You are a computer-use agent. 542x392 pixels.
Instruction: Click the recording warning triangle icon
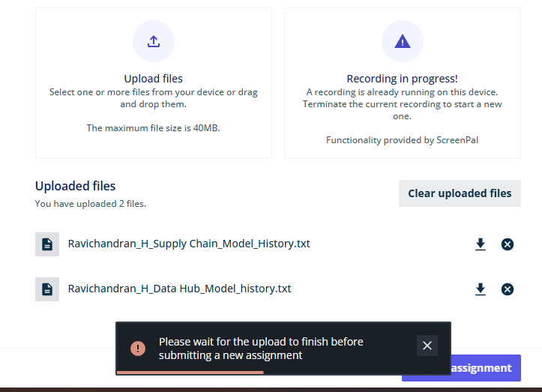(x=403, y=41)
